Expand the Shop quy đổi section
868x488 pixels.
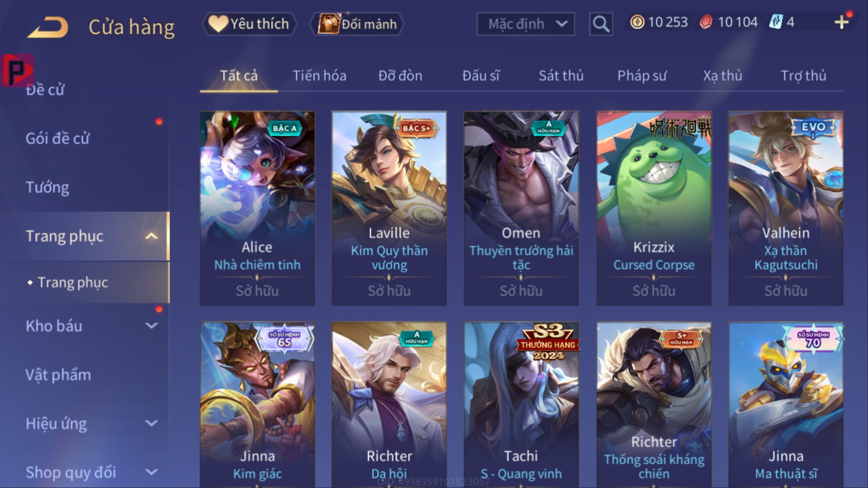(151, 472)
